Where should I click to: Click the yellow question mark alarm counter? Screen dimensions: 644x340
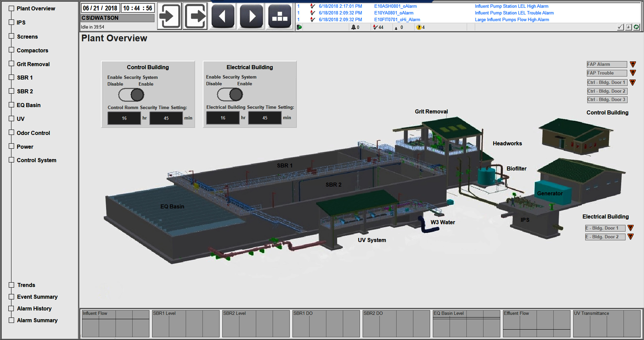(x=420, y=27)
